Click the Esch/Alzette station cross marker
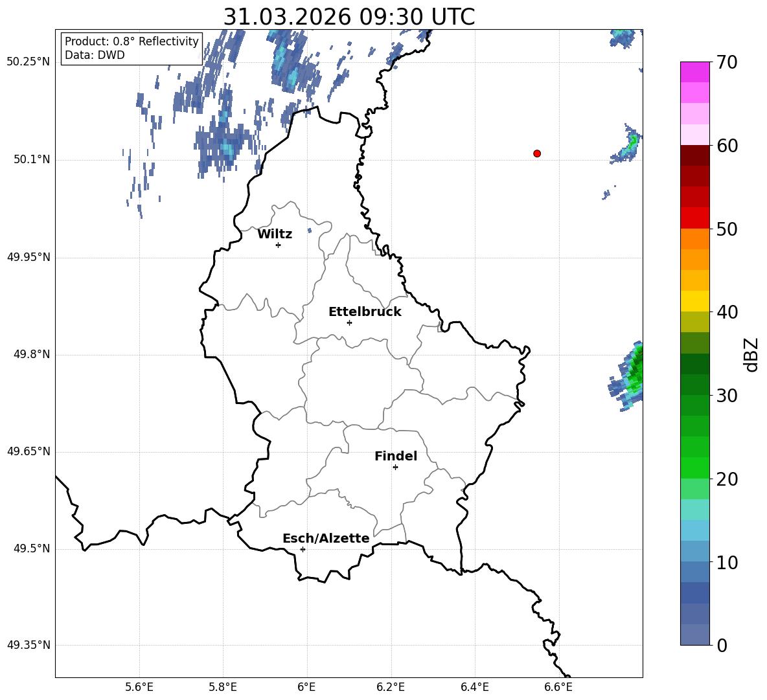 click(303, 549)
